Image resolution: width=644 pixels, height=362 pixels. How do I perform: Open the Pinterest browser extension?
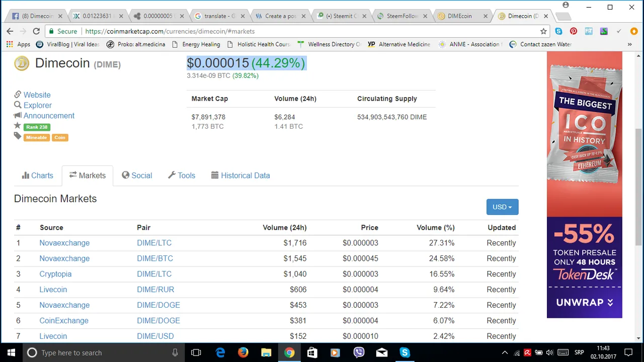point(574,31)
